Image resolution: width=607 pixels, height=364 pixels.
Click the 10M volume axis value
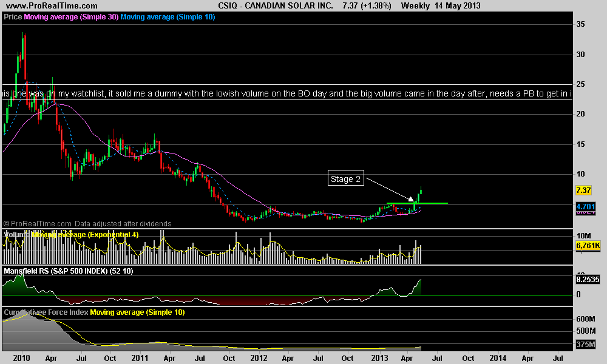click(583, 236)
